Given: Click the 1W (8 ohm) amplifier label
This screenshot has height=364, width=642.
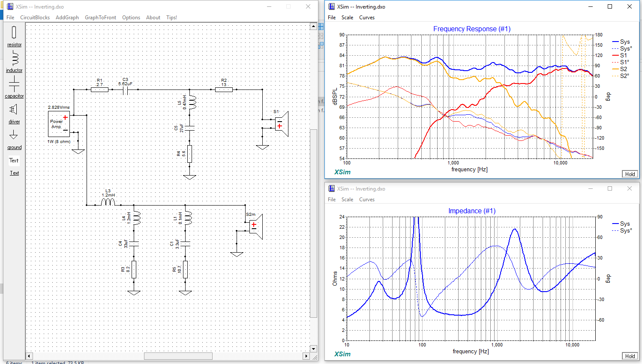Looking at the screenshot, I should coord(59,141).
